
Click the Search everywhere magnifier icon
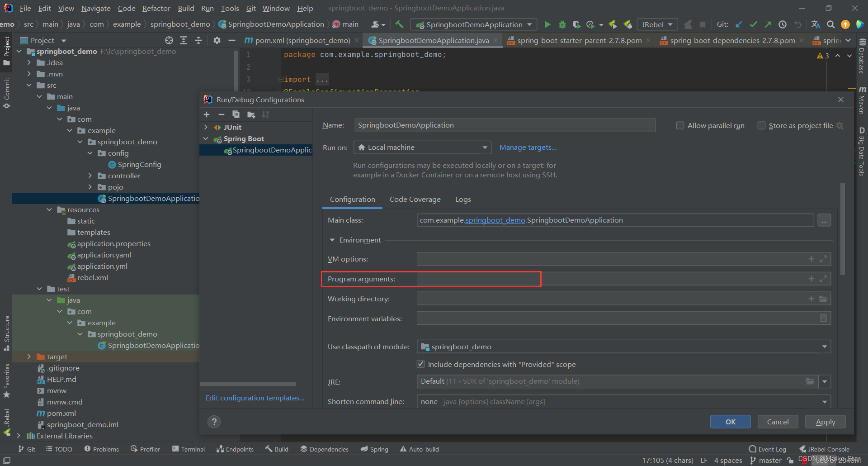tap(830, 24)
